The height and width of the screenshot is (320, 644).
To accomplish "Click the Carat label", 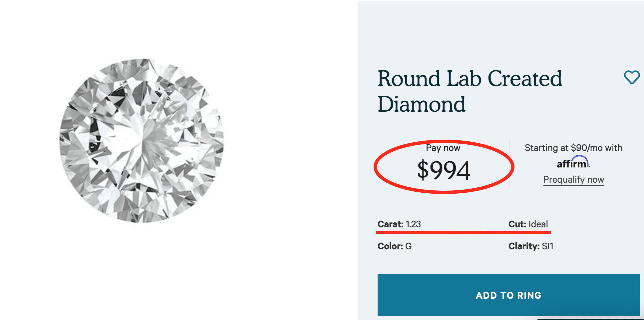I will pos(390,224).
